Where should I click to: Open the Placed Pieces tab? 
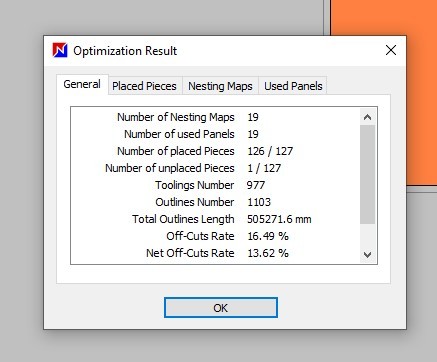[144, 86]
